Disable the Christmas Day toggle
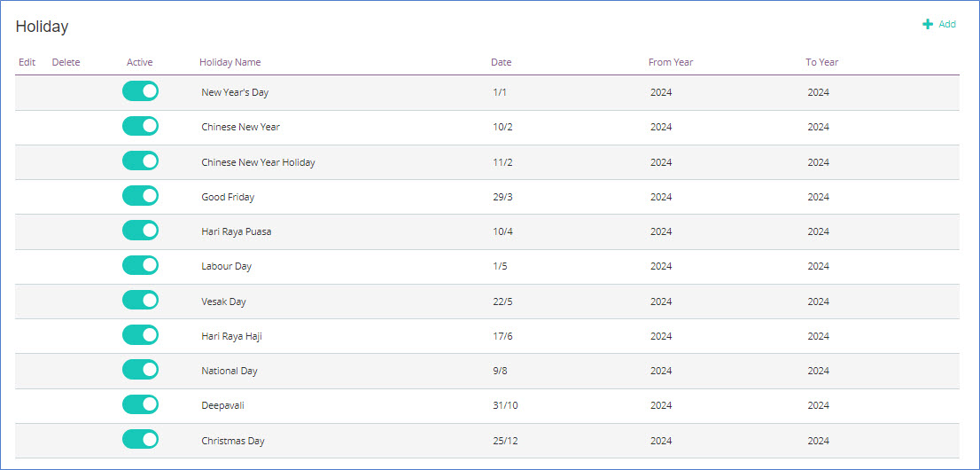Viewport: 980px width, 470px height. click(x=140, y=440)
